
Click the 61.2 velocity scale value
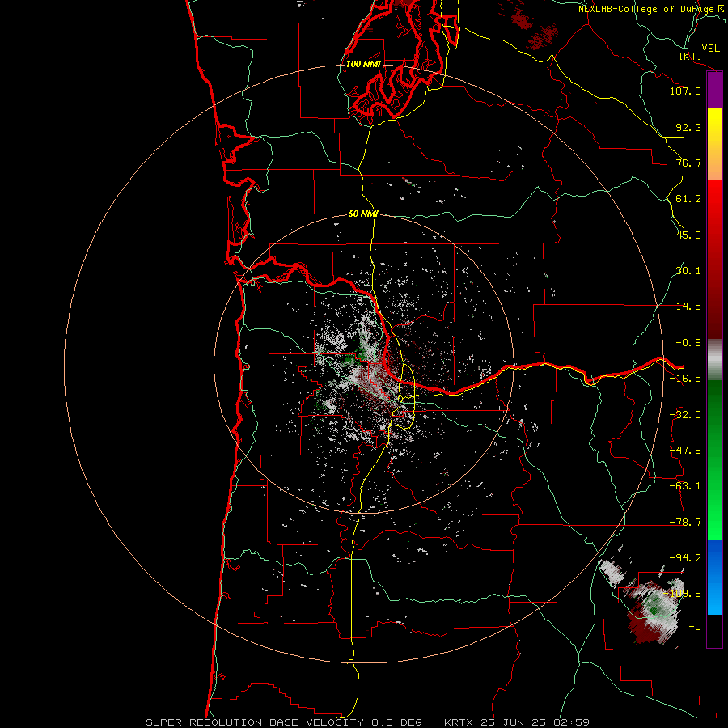coord(688,199)
